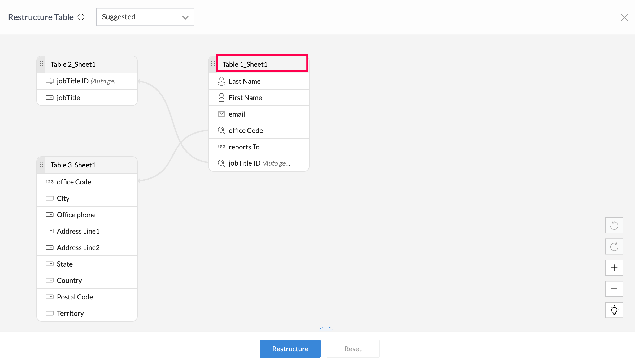
Task: Click the dropdown type icon beside jobTitle
Action: (50, 98)
